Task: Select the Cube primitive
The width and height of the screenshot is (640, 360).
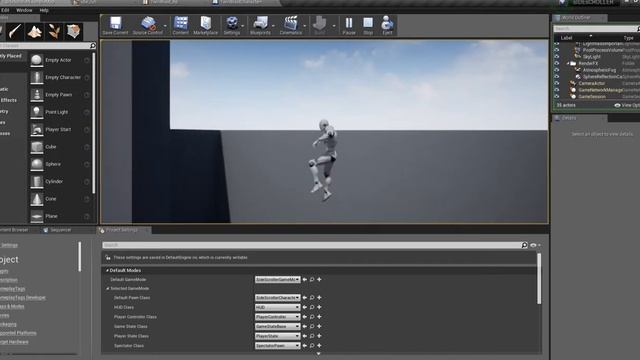Action: tap(60, 147)
